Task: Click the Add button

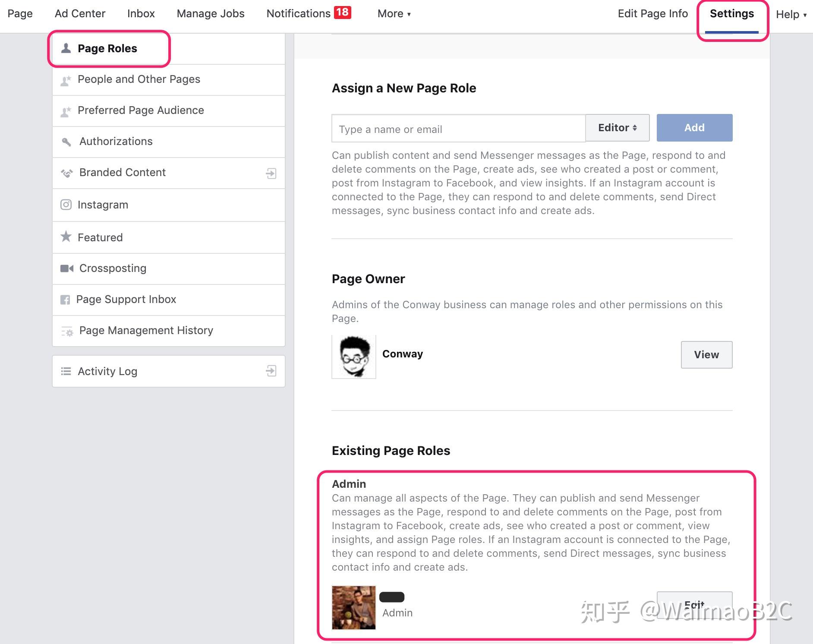Action: [694, 128]
